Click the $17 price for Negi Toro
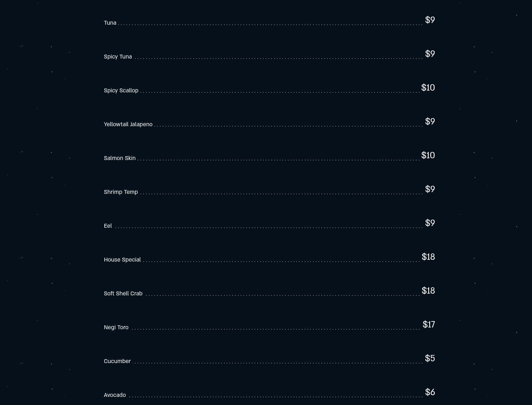532x405 pixels. [x=429, y=324]
